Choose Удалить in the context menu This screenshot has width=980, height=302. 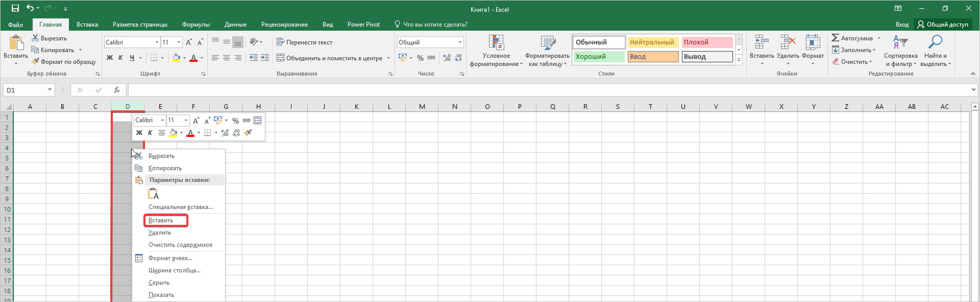(x=160, y=232)
